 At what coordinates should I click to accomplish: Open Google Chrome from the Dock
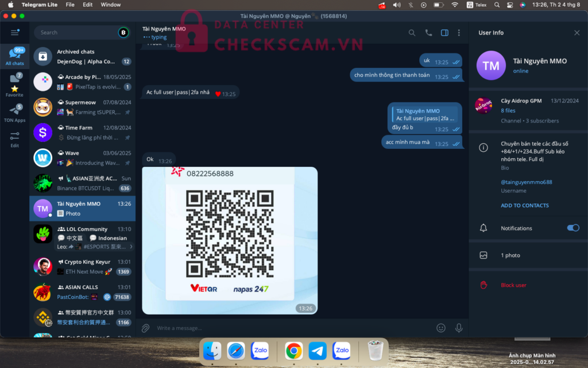click(293, 351)
